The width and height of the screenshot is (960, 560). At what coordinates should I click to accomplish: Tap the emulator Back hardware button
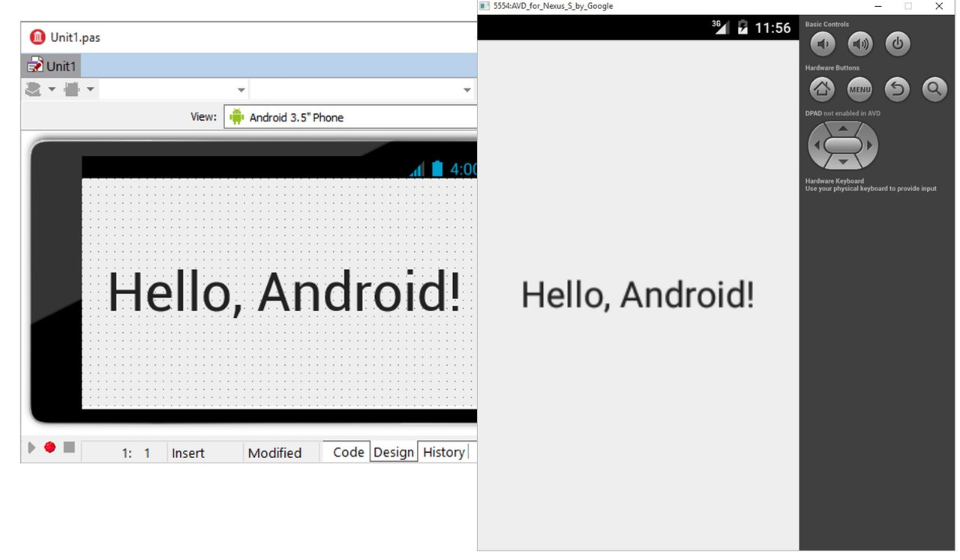coord(897,89)
